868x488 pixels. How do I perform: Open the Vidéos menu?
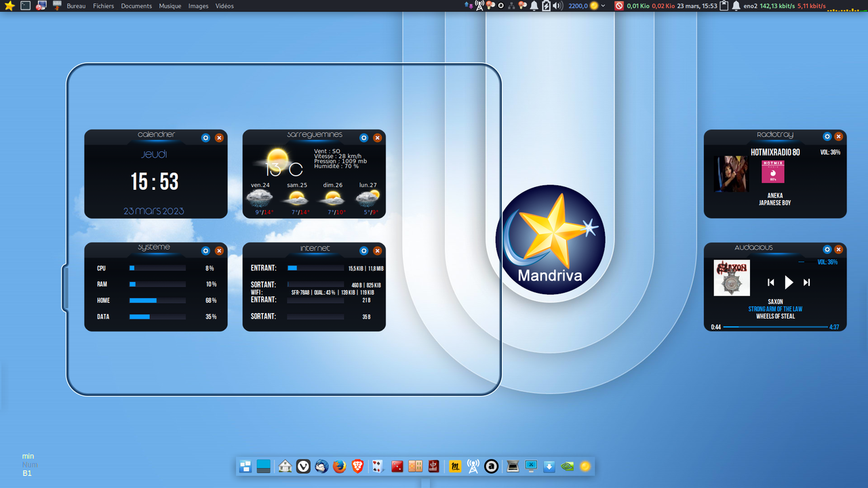(x=224, y=6)
